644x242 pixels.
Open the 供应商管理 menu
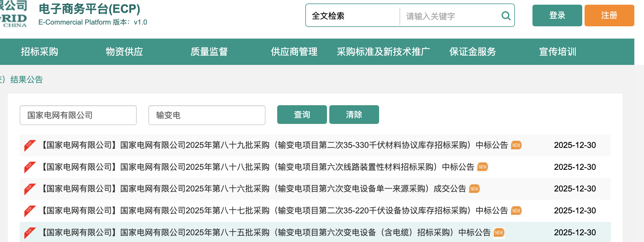click(x=294, y=52)
